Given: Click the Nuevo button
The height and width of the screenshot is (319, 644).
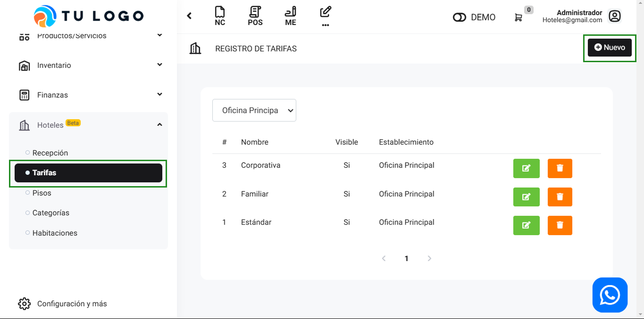Looking at the screenshot, I should pyautogui.click(x=609, y=48).
